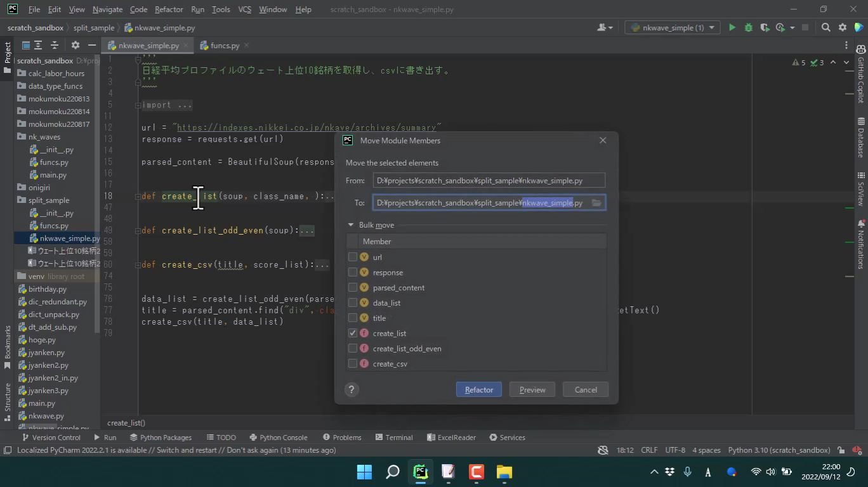Screen dimensions: 868x487
Task: Click the Refactor button in the dialog
Action: point(478,390)
